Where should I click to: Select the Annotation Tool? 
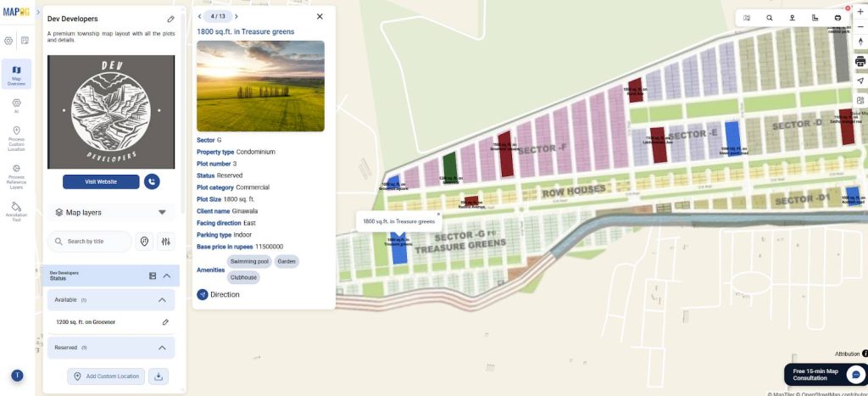tap(16, 212)
